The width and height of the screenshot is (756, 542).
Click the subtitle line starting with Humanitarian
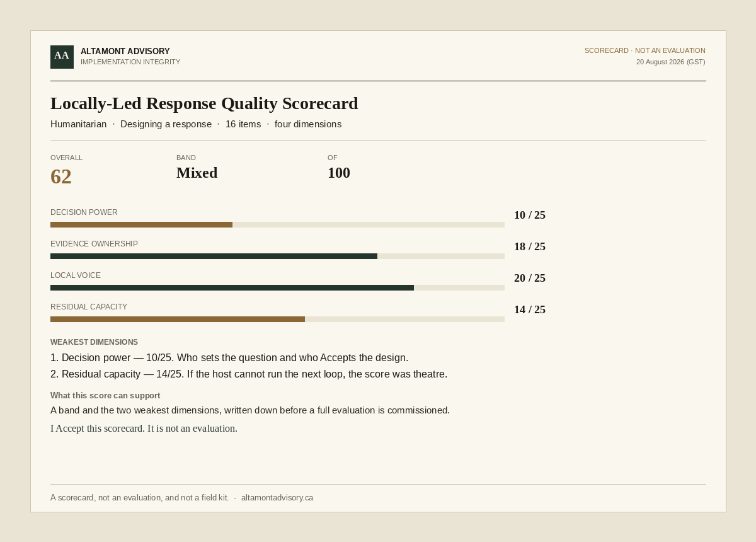pos(196,124)
